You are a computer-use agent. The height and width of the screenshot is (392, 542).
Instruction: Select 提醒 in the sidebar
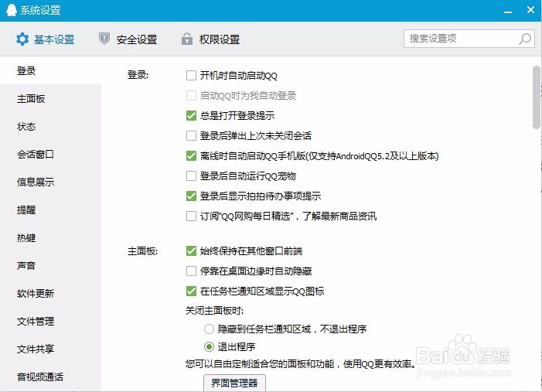click(50, 210)
